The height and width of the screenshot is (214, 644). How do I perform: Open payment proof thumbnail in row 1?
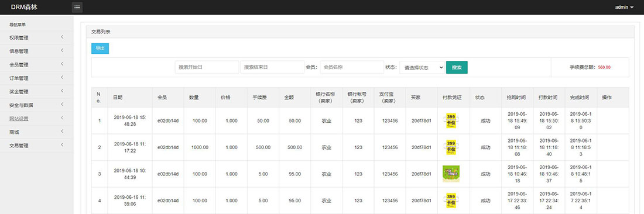[451, 121]
